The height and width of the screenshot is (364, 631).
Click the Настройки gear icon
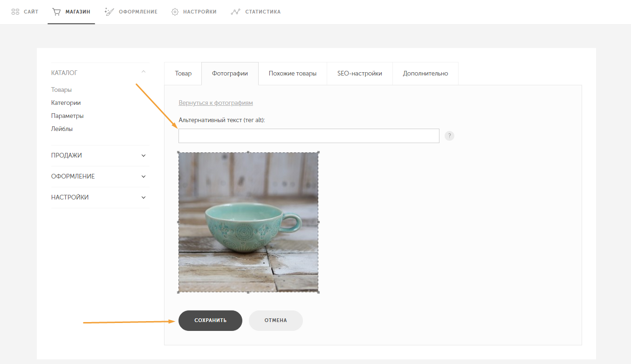point(175,12)
